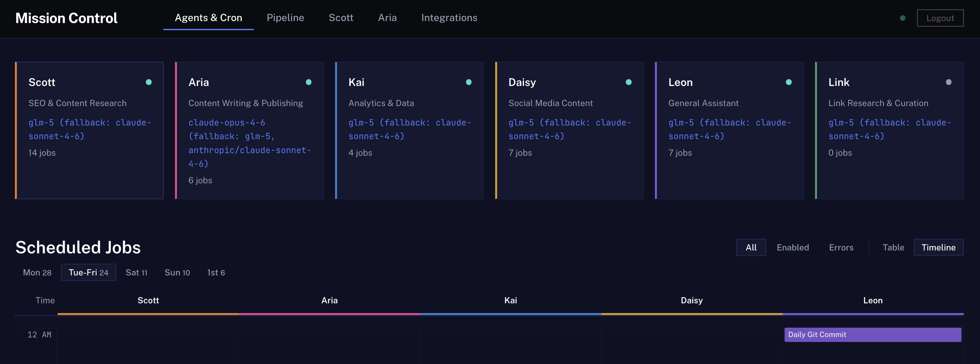Click Kai's online status indicator
Screen dimensions: 980x364
[x=469, y=82]
